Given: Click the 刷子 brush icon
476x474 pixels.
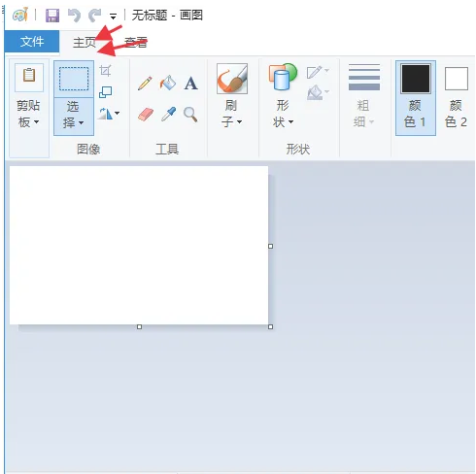Looking at the screenshot, I should coord(232,79).
